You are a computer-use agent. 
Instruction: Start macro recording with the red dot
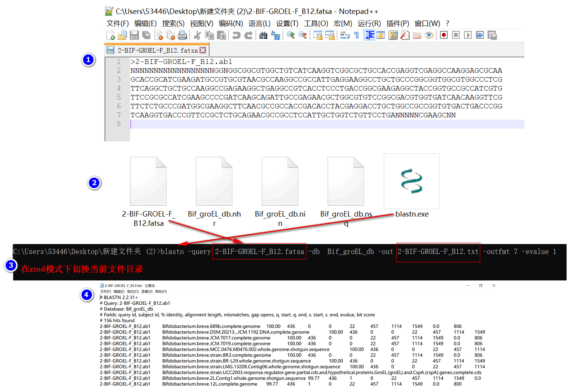pos(444,35)
